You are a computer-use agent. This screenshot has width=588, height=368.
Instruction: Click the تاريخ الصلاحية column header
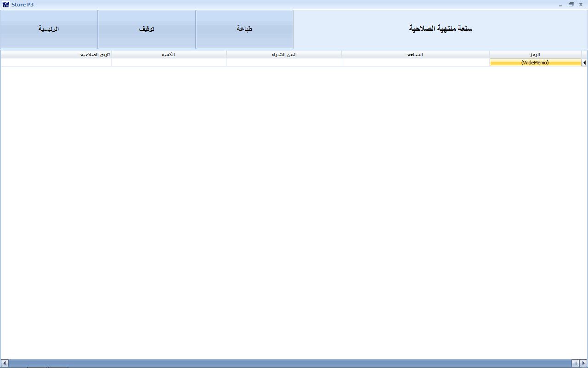56,54
